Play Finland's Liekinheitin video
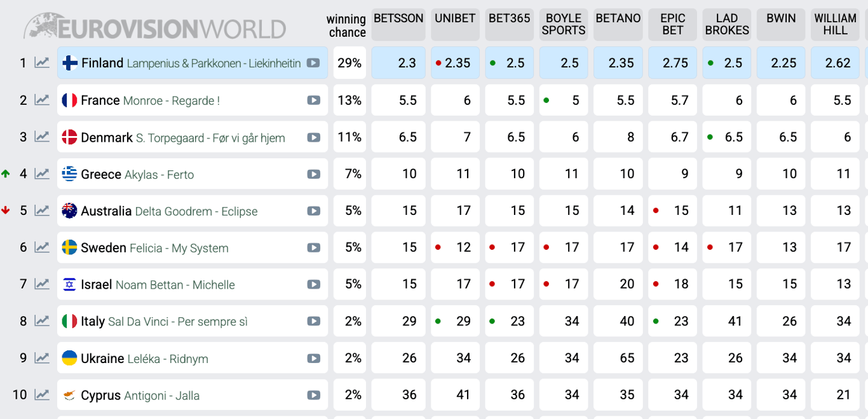Viewport: 868px width, 419px height. coord(313,63)
